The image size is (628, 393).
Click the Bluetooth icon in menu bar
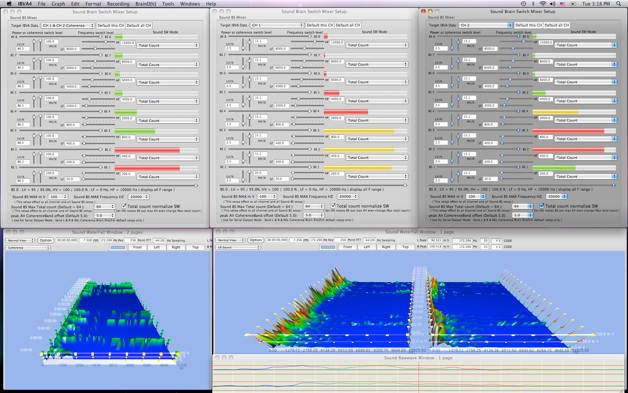(x=533, y=4)
